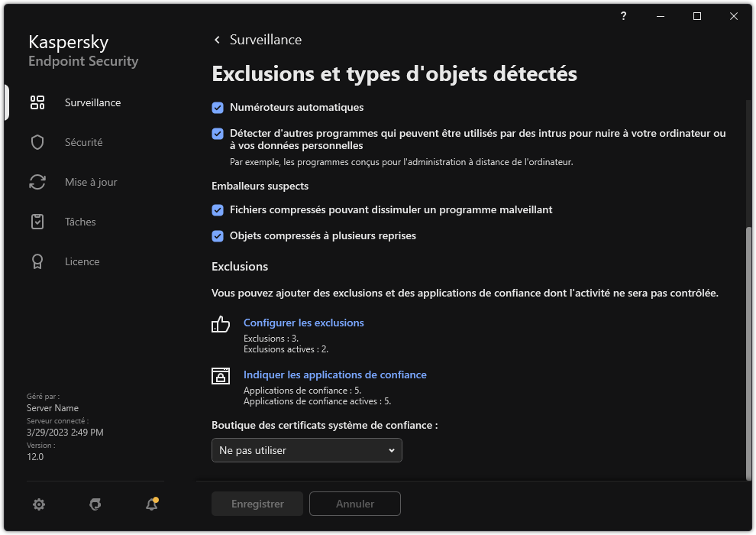Select the Surveillance sidebar icon

click(x=37, y=102)
